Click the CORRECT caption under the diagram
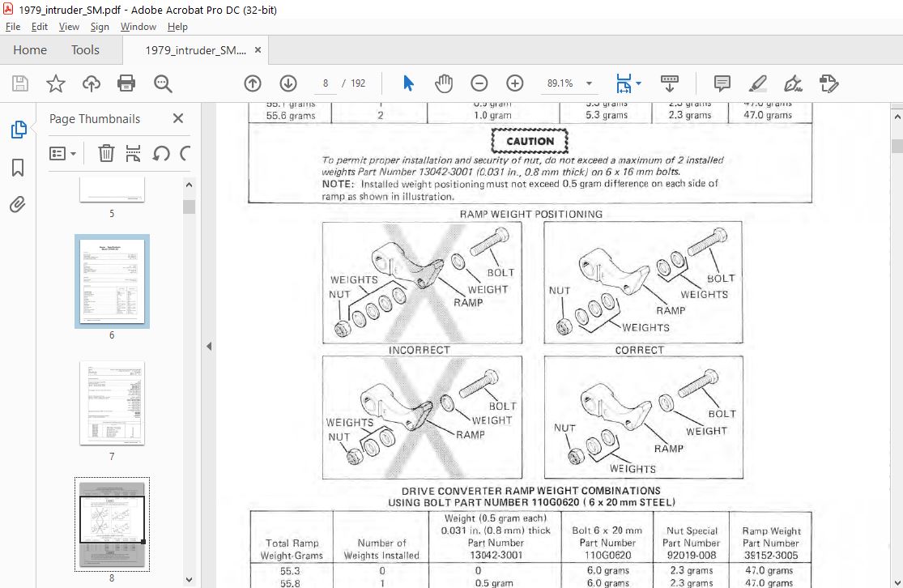Screen dimensions: 903x588 pyautogui.click(x=639, y=350)
